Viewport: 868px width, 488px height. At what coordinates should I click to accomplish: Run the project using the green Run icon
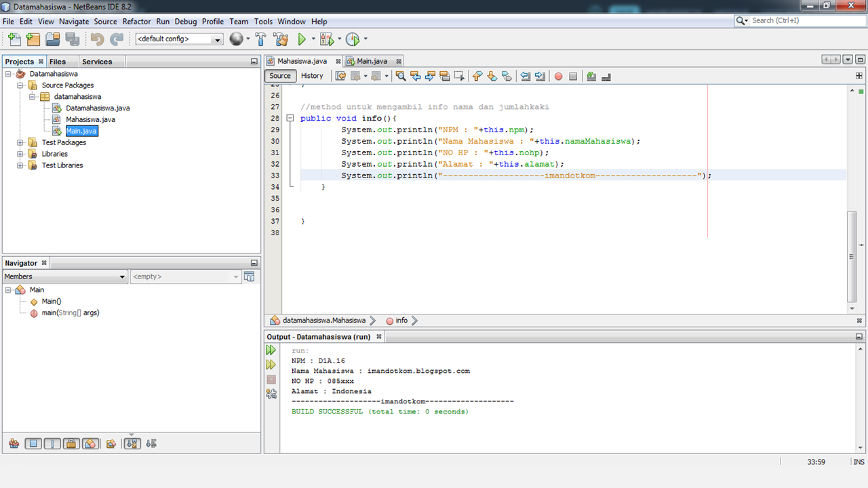click(302, 39)
